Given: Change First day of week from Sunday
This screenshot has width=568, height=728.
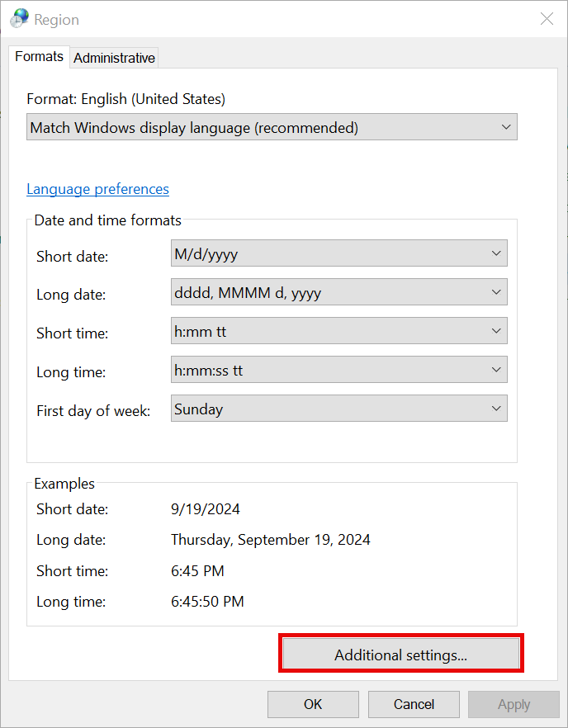Looking at the screenshot, I should click(338, 409).
